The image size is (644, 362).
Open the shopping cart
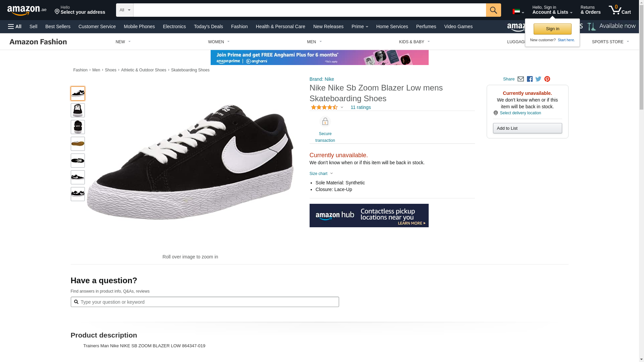point(620,10)
